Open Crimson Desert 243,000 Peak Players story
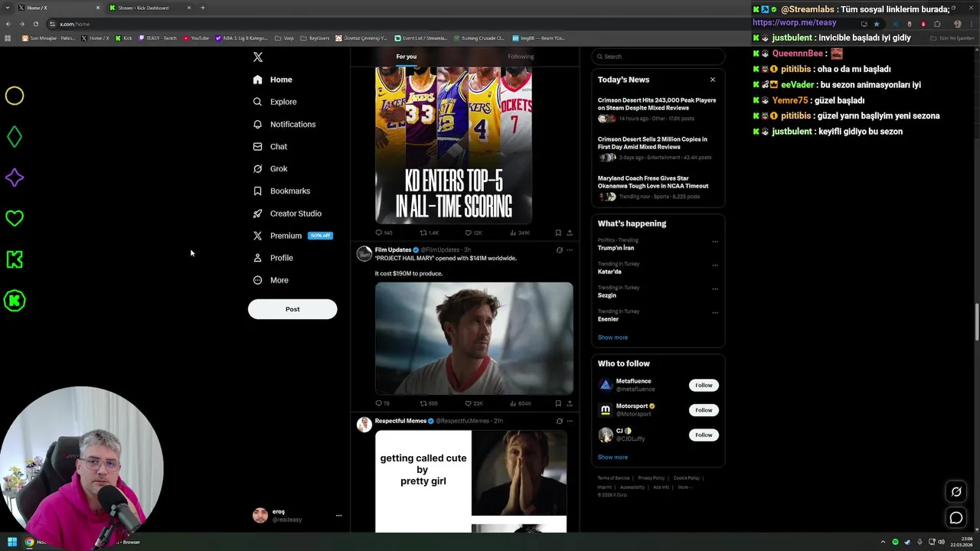The width and height of the screenshot is (980, 551). pos(658,109)
